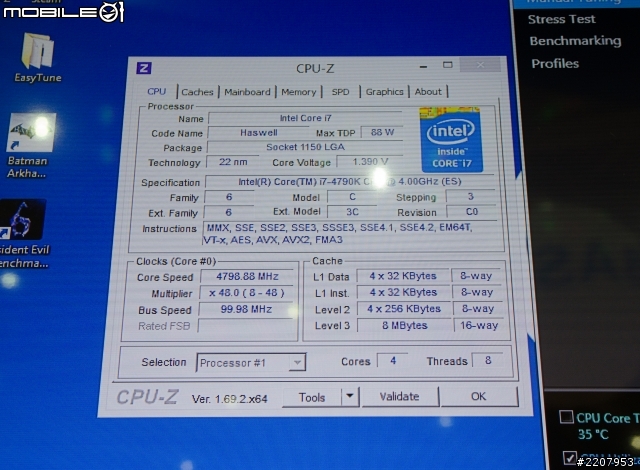Click the Stepping value 3

coord(470,196)
